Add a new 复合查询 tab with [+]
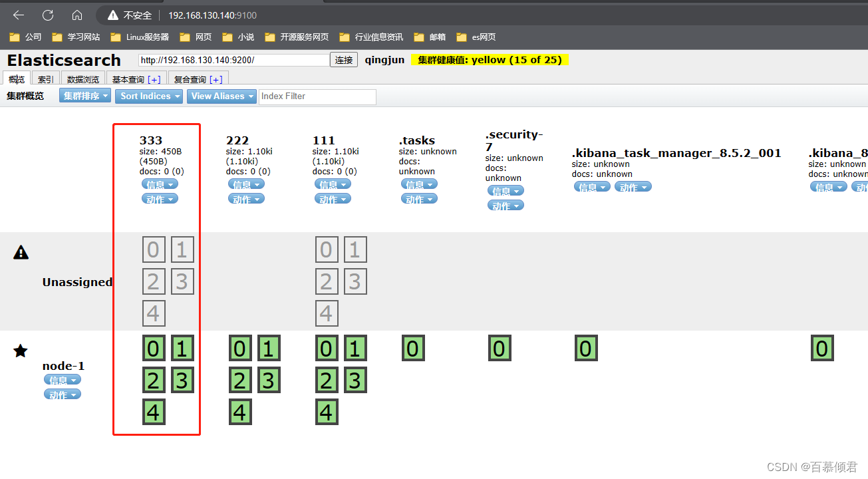This screenshot has width=868, height=479. pyautogui.click(x=216, y=79)
